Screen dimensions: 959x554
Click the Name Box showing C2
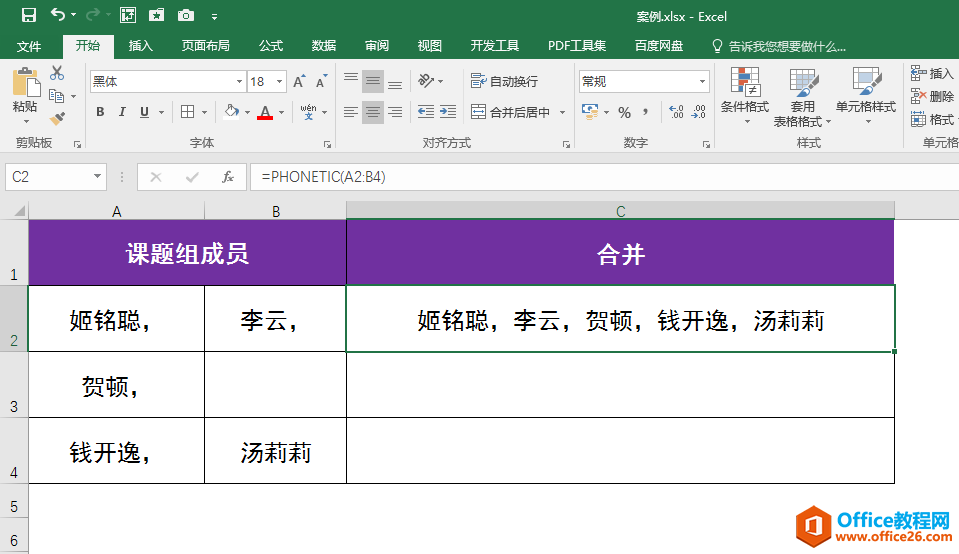click(49, 177)
